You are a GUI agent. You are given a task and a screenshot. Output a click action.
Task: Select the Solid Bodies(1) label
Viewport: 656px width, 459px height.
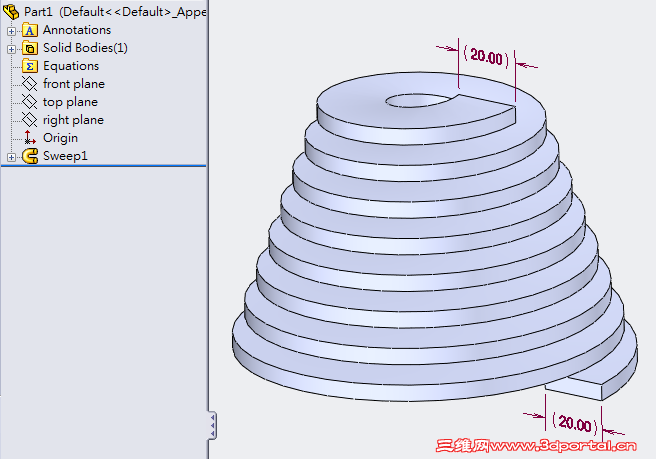(85, 48)
